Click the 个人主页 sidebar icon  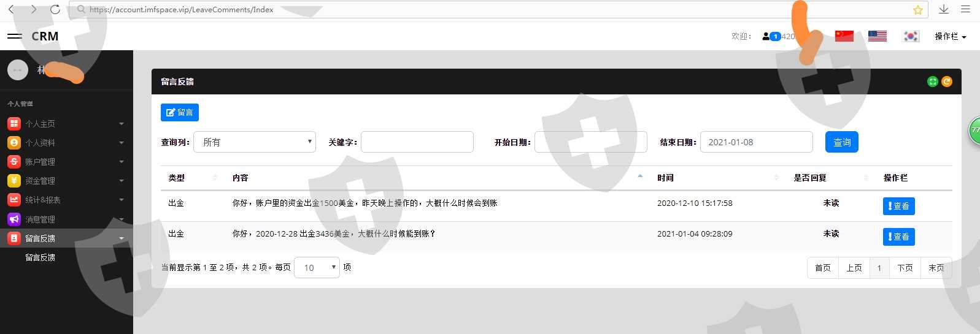coord(14,124)
